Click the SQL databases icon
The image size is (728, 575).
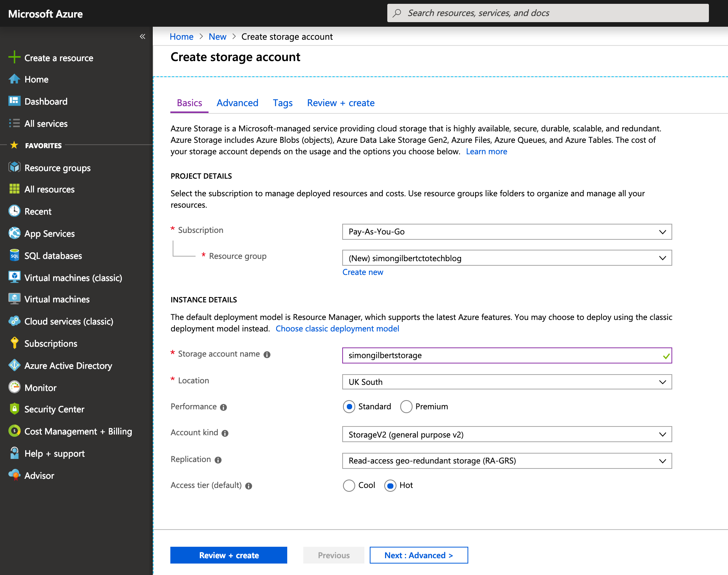click(x=14, y=255)
